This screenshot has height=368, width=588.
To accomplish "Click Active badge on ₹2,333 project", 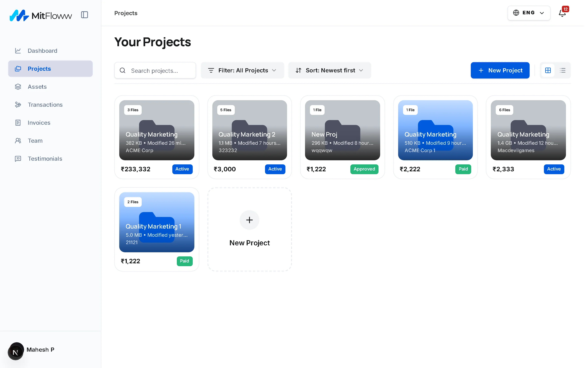I will tap(554, 169).
